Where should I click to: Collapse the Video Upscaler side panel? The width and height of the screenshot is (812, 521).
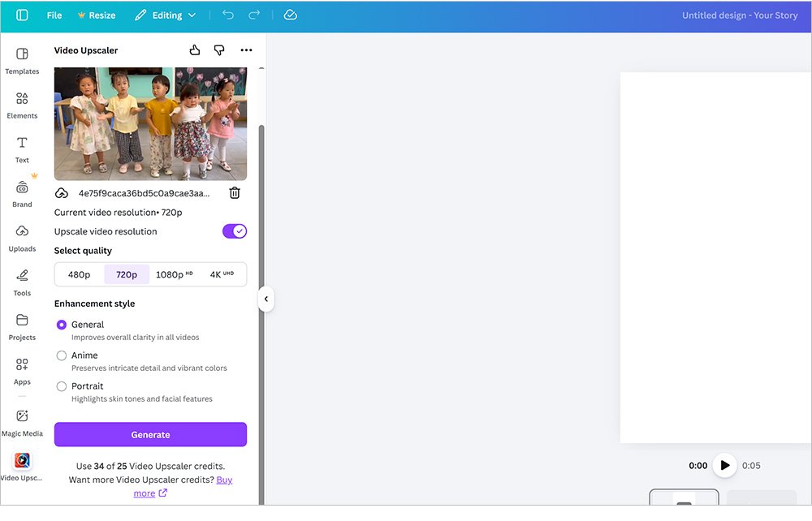pyautogui.click(x=266, y=299)
